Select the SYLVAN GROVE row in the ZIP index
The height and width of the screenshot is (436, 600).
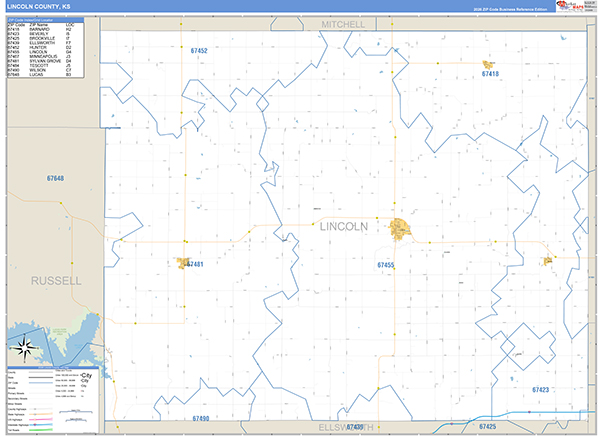(x=40, y=61)
